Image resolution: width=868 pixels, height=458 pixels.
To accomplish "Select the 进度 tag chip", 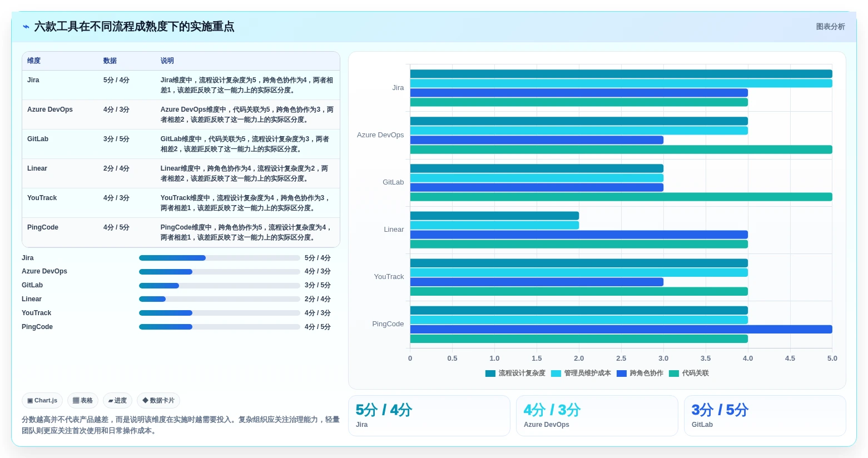I will coord(117,400).
